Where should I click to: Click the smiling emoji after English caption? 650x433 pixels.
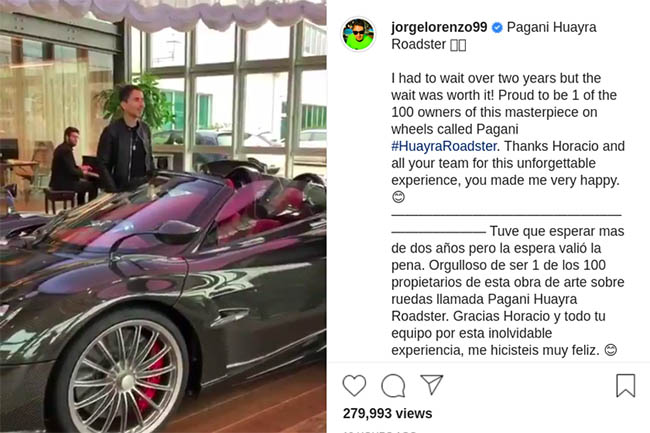pos(398,197)
